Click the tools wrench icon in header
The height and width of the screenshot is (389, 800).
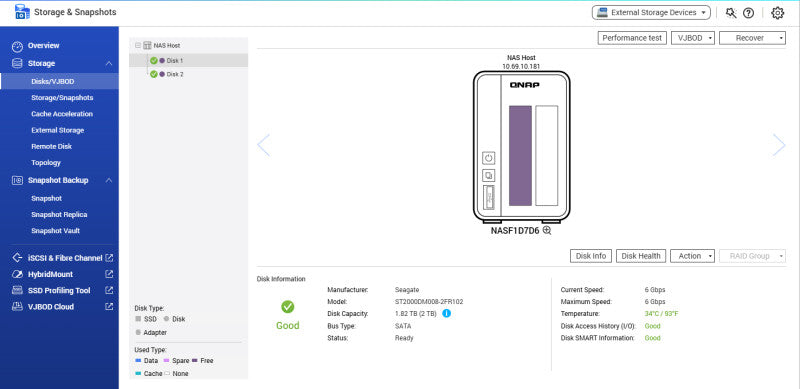[x=731, y=13]
